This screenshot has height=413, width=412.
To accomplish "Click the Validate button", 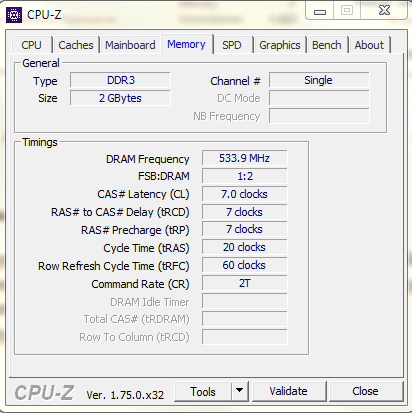I will pos(289,391).
